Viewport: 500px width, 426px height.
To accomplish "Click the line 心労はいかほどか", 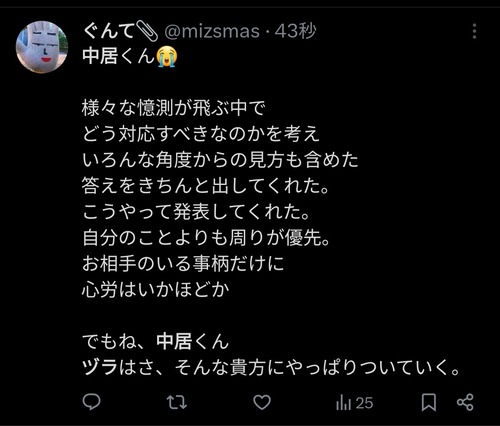I will point(156,290).
